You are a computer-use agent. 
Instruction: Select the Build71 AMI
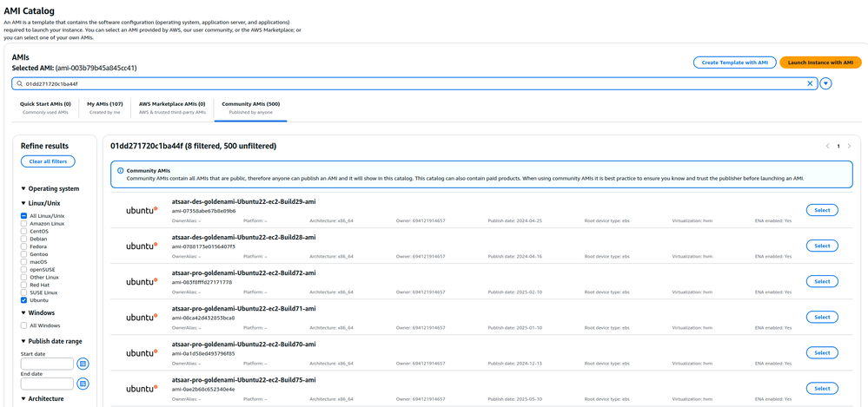[822, 318]
